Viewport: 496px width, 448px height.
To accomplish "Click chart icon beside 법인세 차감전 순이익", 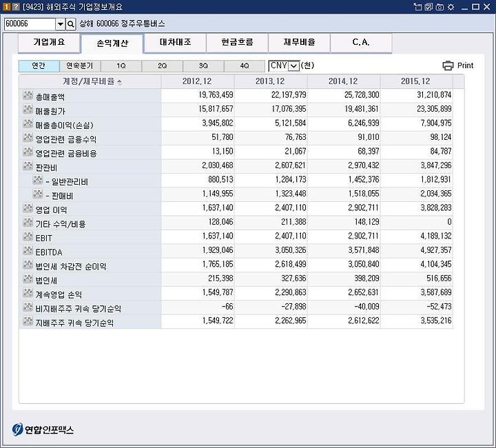I will pyautogui.click(x=28, y=265).
